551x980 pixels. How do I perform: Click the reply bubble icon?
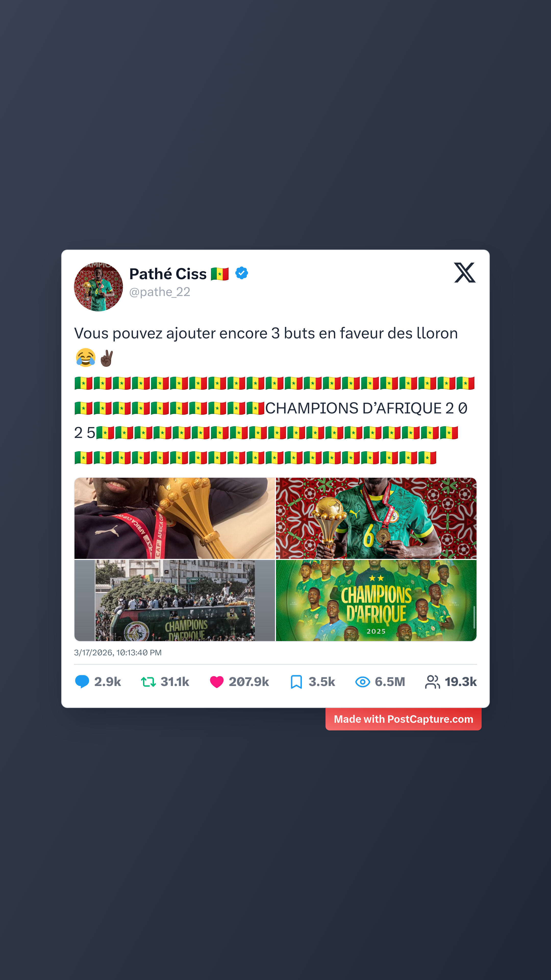pyautogui.click(x=82, y=682)
